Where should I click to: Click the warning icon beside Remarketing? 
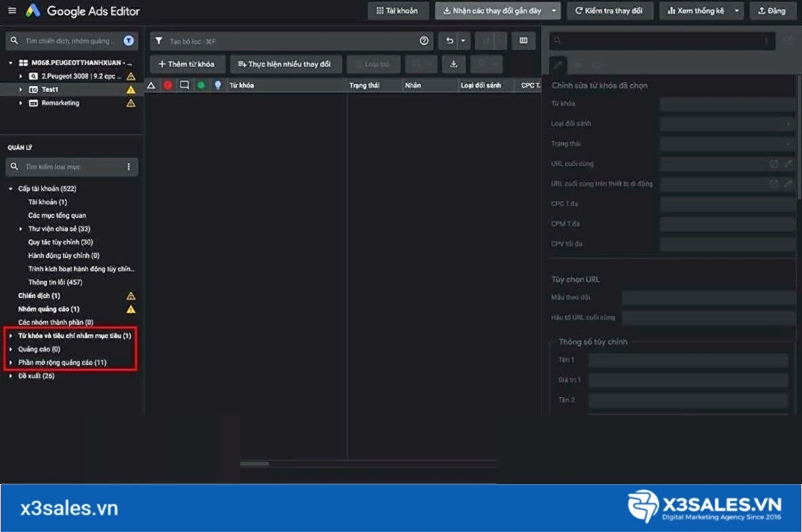coord(131,103)
